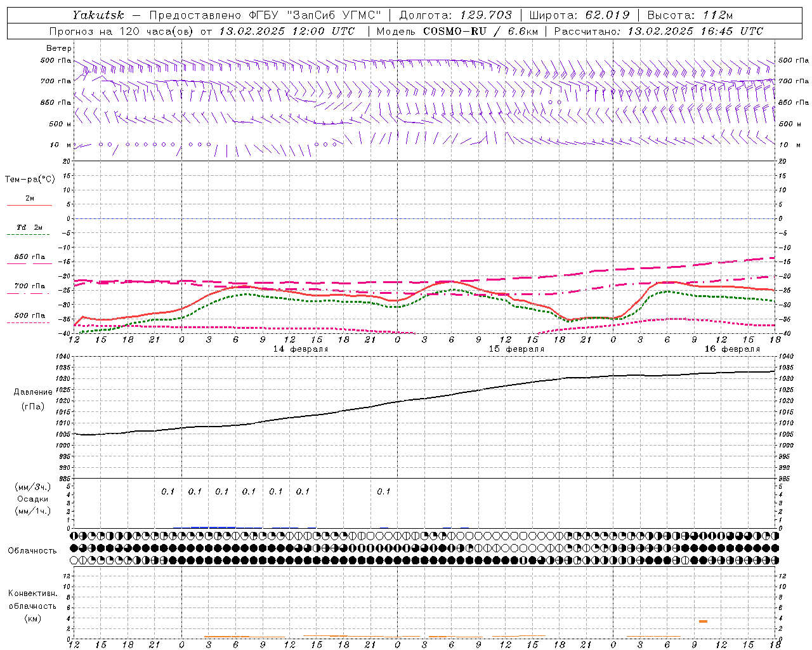Viewport: 812px width, 650px height.
Task: Click the 'Высота: 112м' elevation value
Action: click(x=689, y=15)
